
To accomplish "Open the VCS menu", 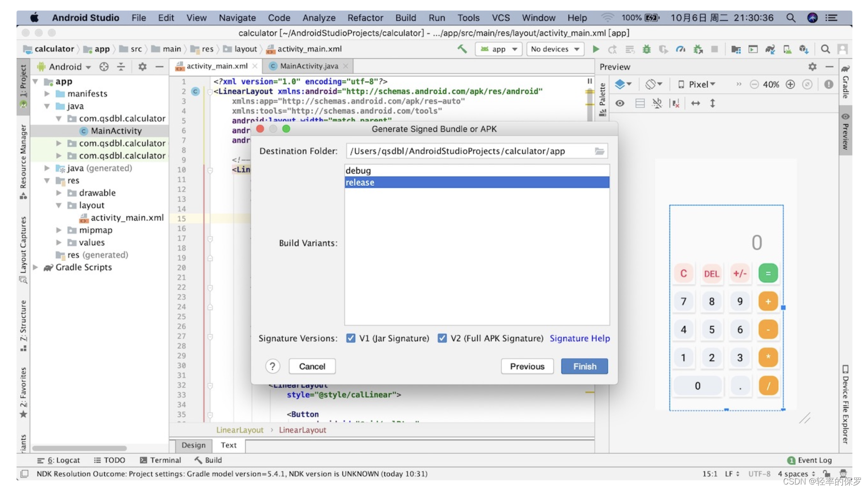I will pyautogui.click(x=501, y=17).
